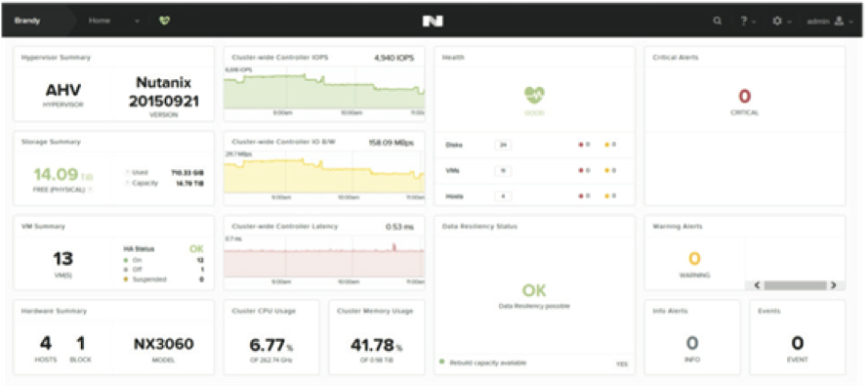
Task: Click the Disks count badge
Action: (x=503, y=145)
